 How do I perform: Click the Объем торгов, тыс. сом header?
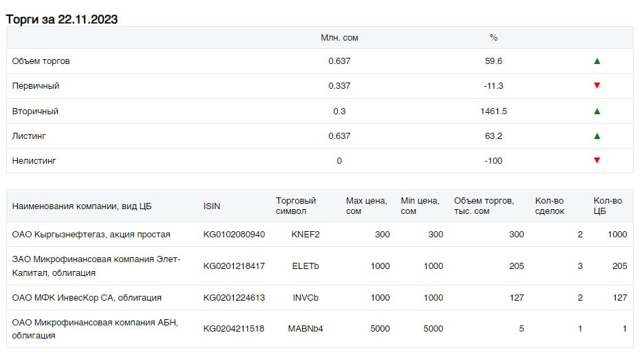484,206
